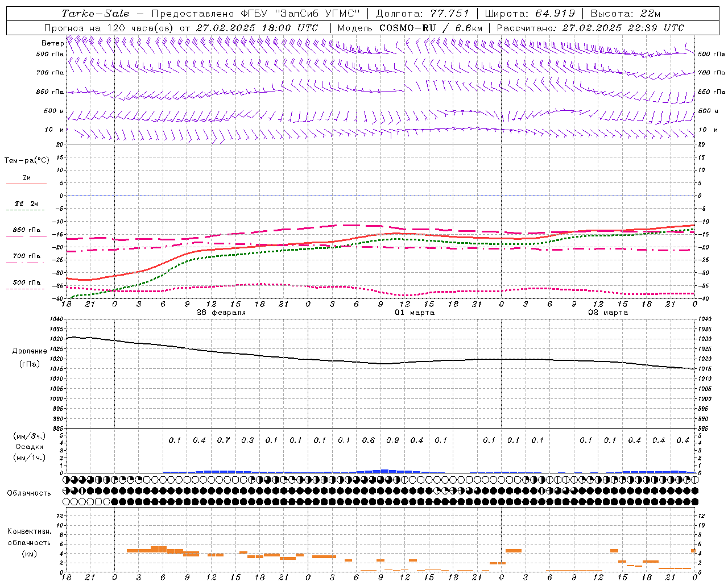
Task: Click the Широта: 64.919 header field
Action: [530, 14]
